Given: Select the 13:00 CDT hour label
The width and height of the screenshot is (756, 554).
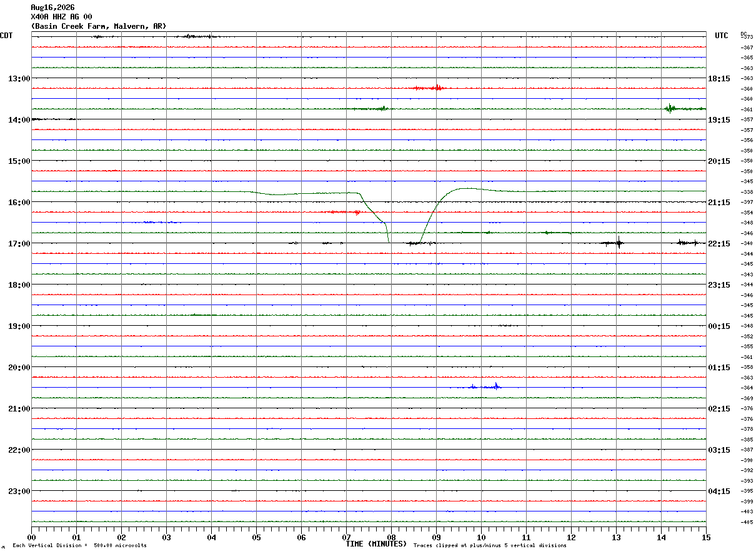Looking at the screenshot, I should click(19, 78).
